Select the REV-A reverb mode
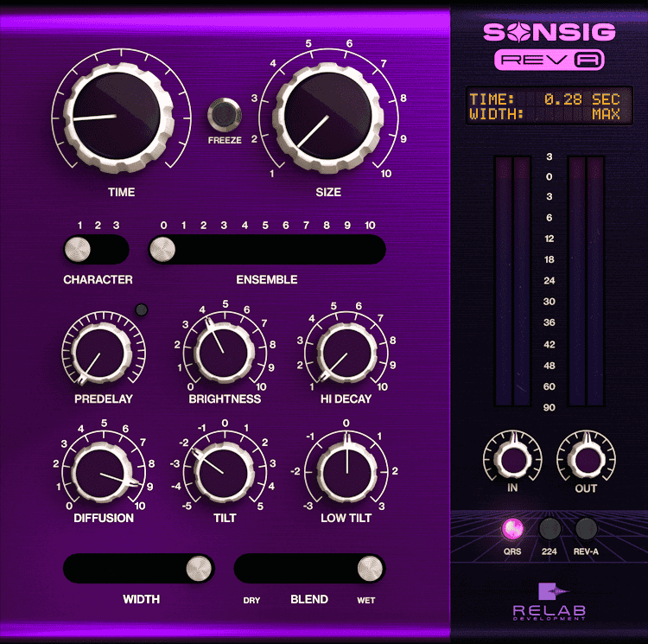 [586, 529]
